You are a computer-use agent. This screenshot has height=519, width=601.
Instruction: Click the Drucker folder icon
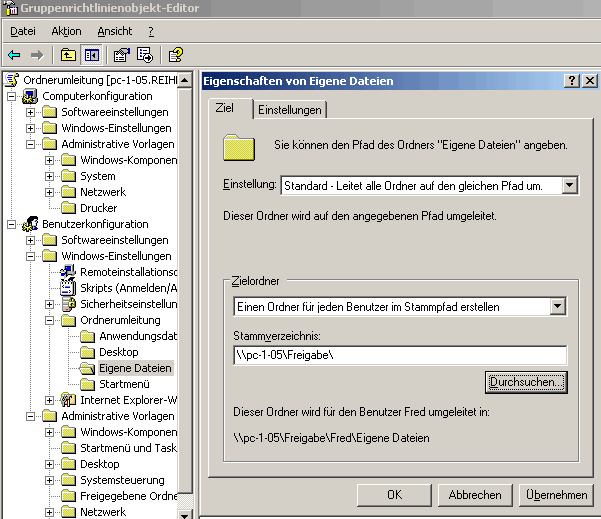[68, 208]
